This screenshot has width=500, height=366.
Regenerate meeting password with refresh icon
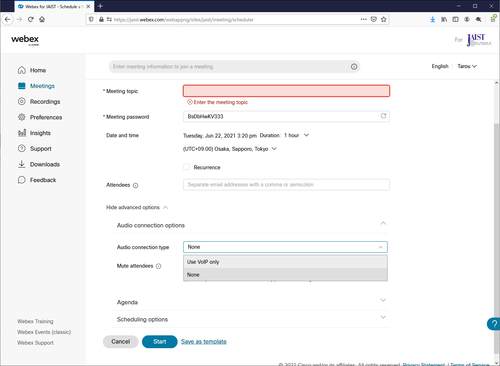(x=383, y=116)
